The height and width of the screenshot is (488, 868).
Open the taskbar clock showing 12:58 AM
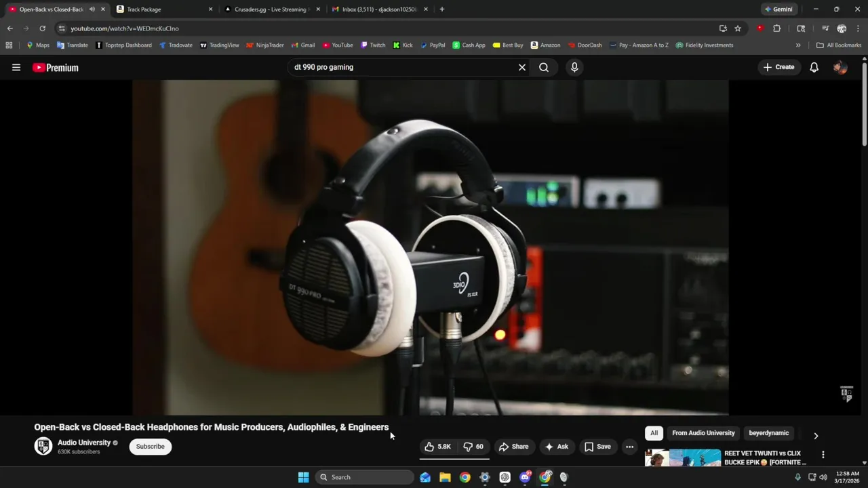pos(848,477)
